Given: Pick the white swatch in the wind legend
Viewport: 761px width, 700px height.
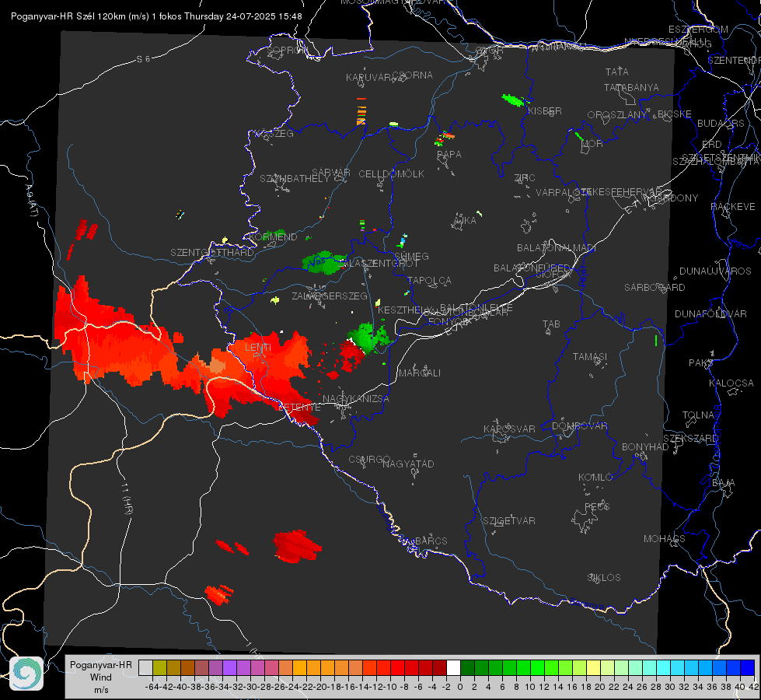Looking at the screenshot, I should tap(453, 667).
